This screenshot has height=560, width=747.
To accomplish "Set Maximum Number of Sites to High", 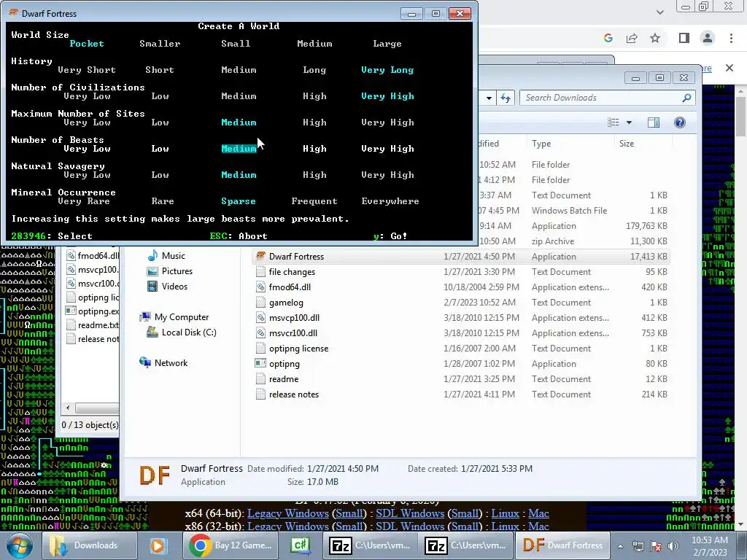I will tap(314, 122).
